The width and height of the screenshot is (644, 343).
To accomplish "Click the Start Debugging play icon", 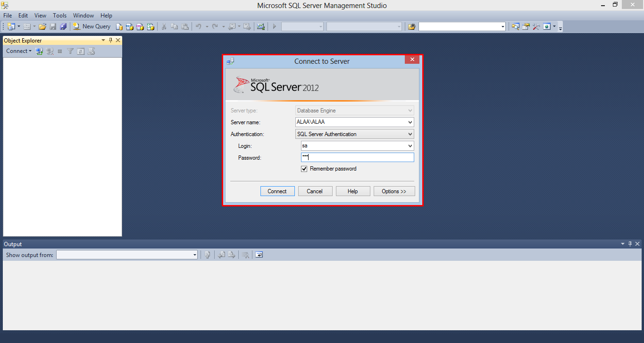I will tap(274, 26).
